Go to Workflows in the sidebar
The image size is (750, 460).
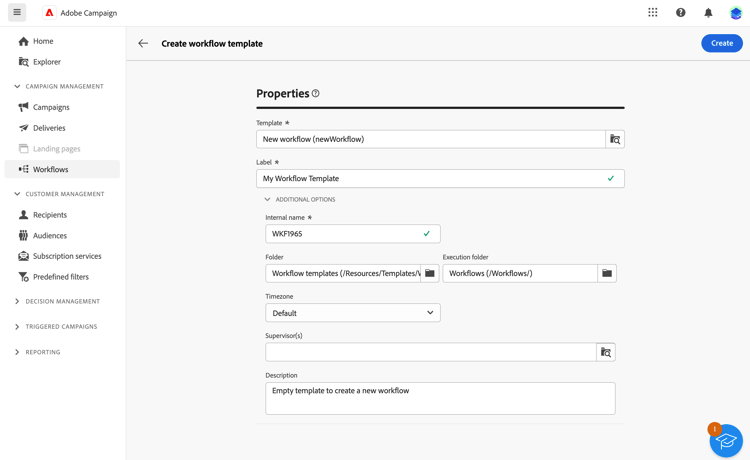[51, 169]
